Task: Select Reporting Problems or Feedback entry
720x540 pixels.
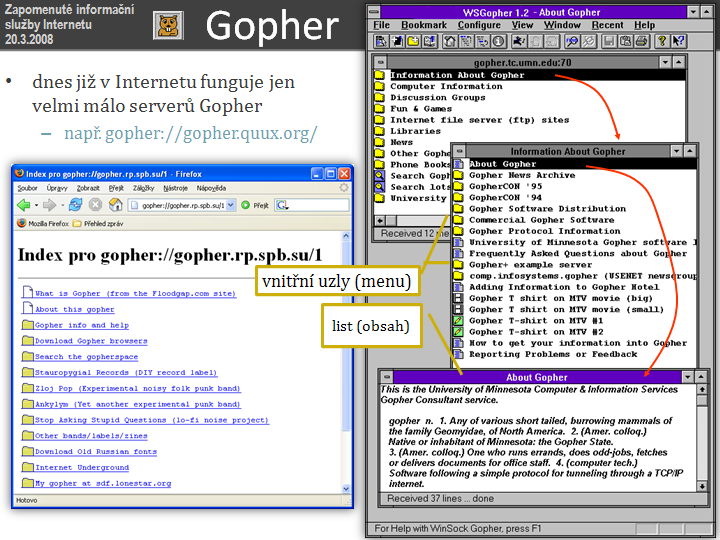Action: (x=553, y=354)
